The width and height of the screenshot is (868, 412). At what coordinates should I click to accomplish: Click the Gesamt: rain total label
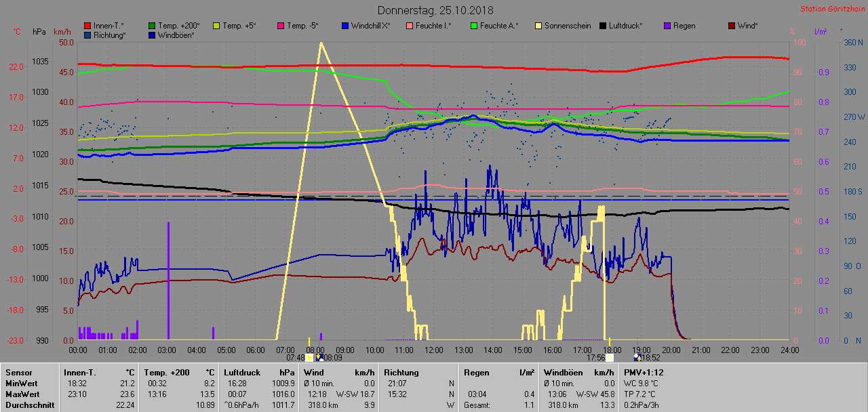[478, 405]
